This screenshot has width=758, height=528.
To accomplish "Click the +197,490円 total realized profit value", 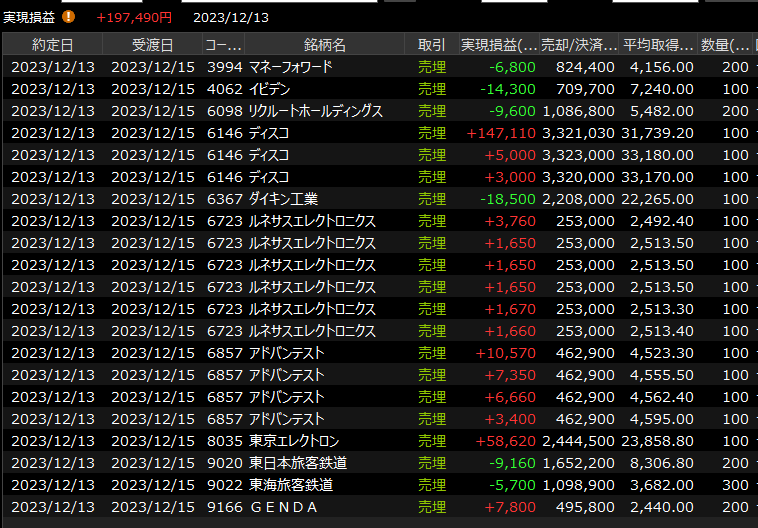I will pyautogui.click(x=134, y=17).
